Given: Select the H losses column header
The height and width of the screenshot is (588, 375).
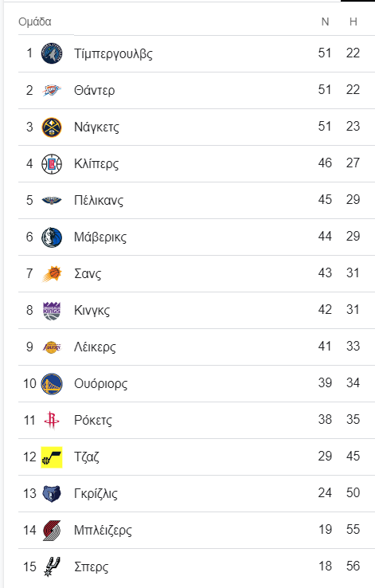Looking at the screenshot, I should (x=353, y=22).
